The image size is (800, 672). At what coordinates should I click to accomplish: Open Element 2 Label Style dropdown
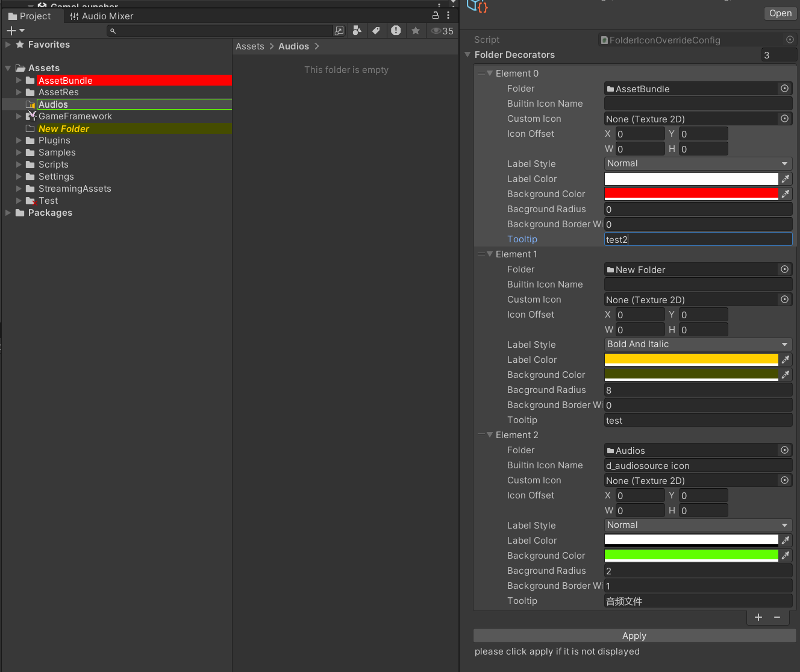[x=698, y=525]
